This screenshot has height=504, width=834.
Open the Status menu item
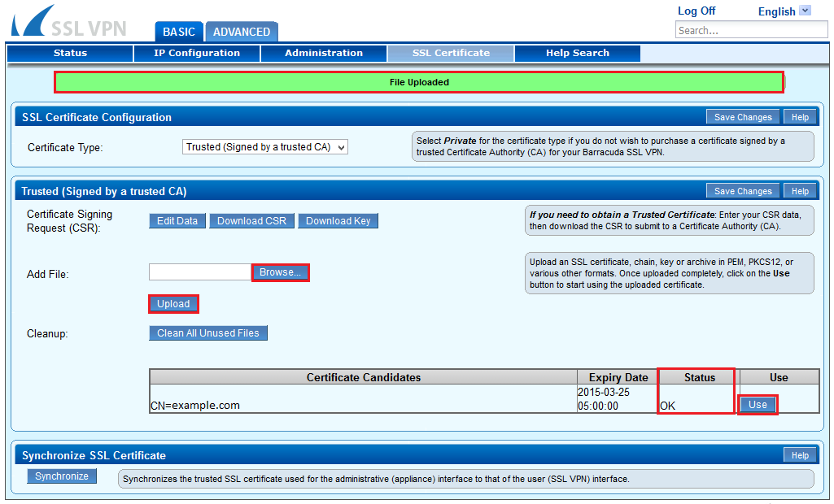point(70,54)
